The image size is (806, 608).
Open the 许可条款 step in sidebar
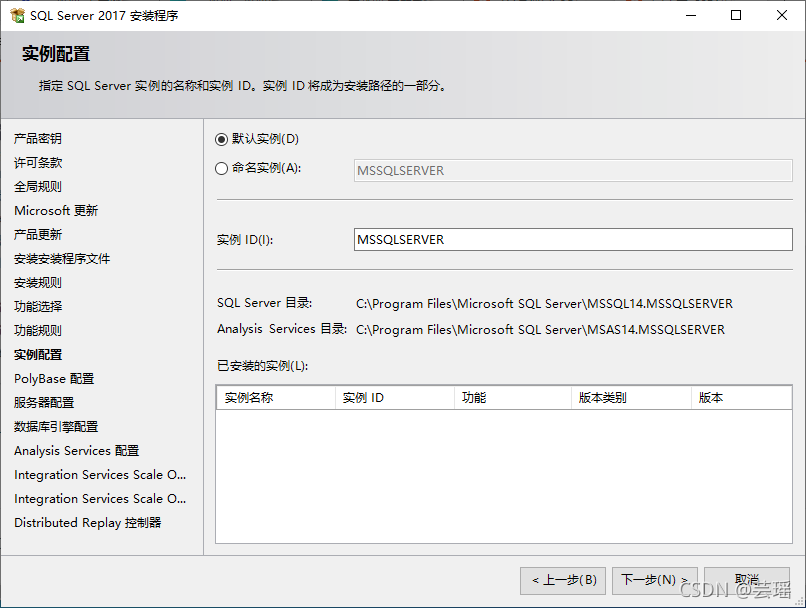38,163
